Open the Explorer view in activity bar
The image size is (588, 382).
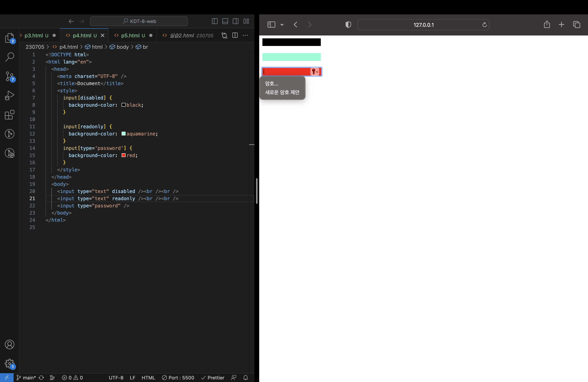click(9, 38)
